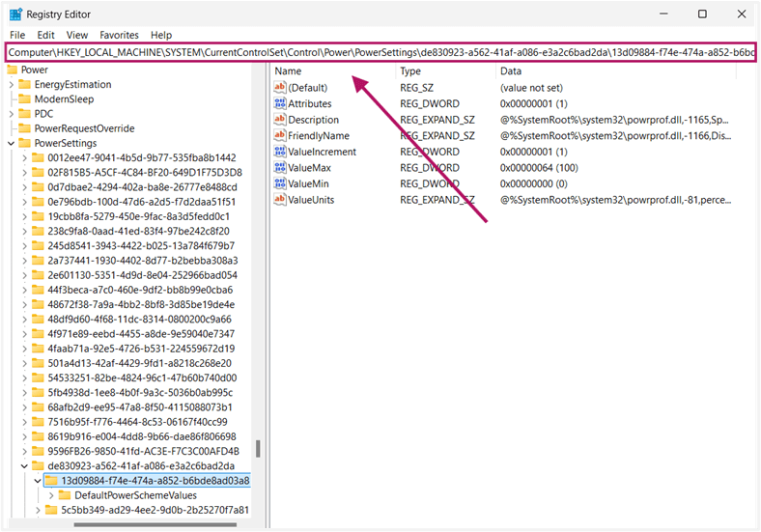This screenshot has width=761, height=532.
Task: Expand the 19cbb8fa-5279-450e key
Action: pos(25,216)
